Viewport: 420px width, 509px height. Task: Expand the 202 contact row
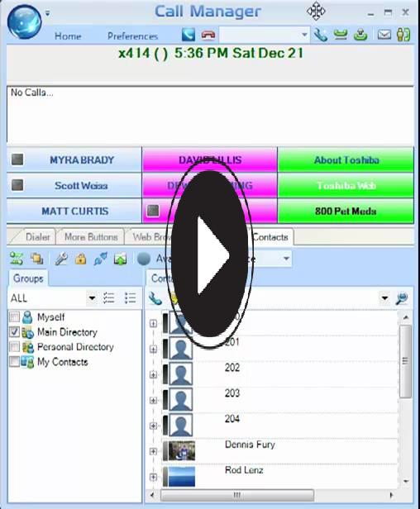coord(153,374)
